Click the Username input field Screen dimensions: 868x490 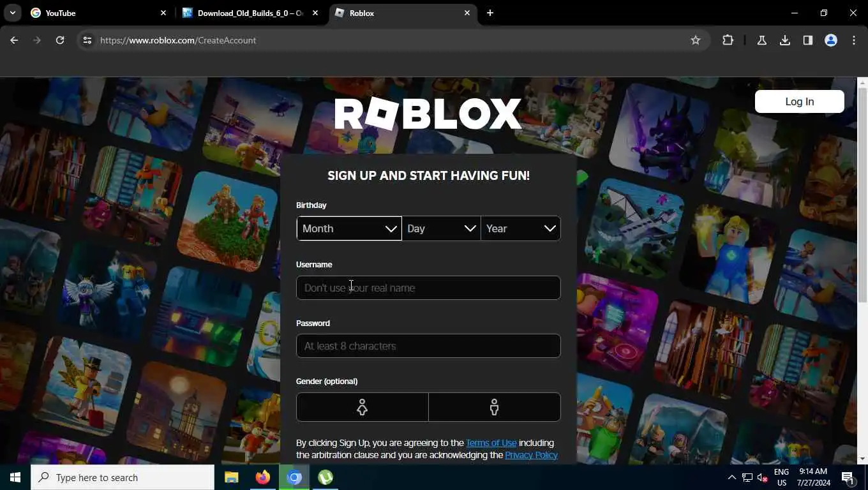coord(428,288)
